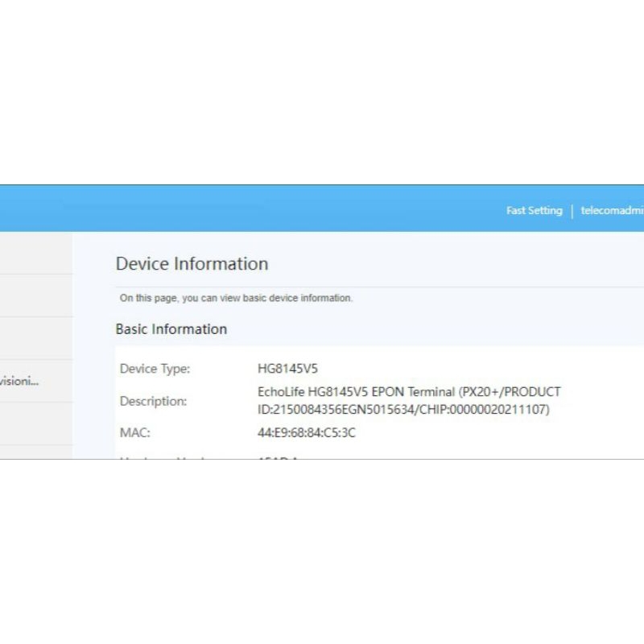This screenshot has height=644, width=644.
Task: Click the "On this page" description text
Action: pos(236,298)
